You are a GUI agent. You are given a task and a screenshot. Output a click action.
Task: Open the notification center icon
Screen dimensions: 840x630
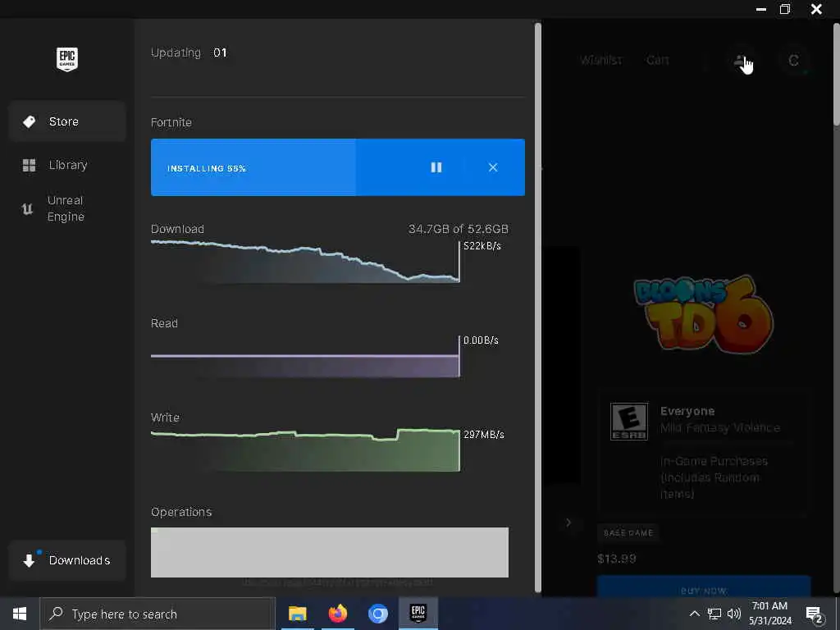click(815, 615)
